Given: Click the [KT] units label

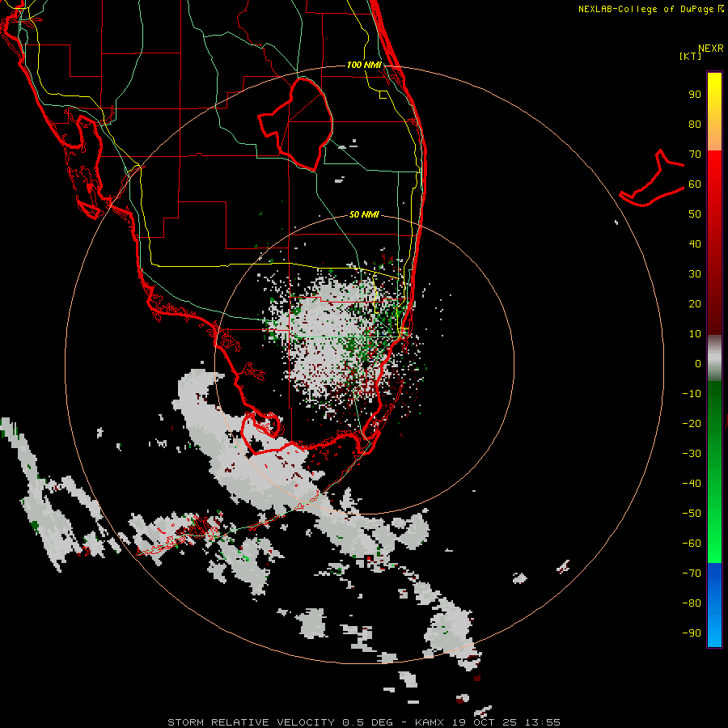Looking at the screenshot, I should pyautogui.click(x=691, y=56).
